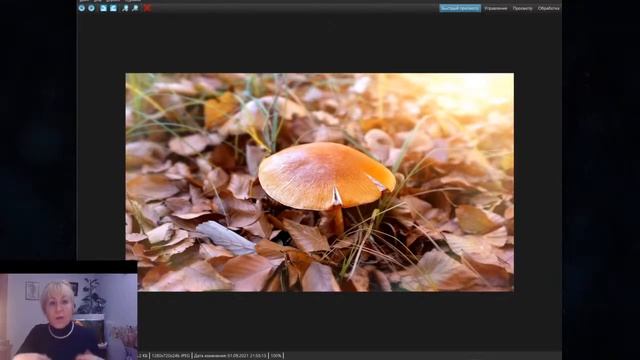The image size is (640, 360).
Task: Click the red X delete icon
Action: (147, 8)
